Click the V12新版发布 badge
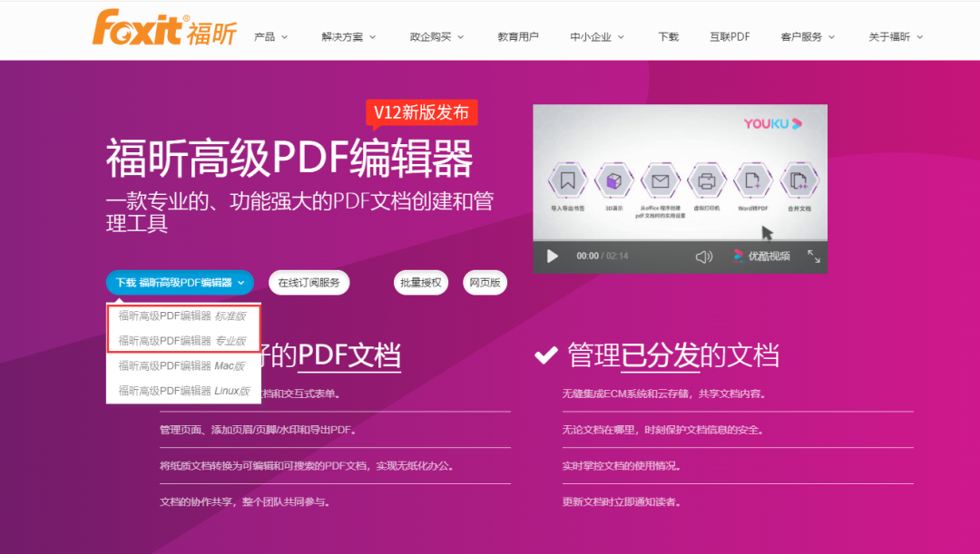The height and width of the screenshot is (554, 980). click(421, 113)
